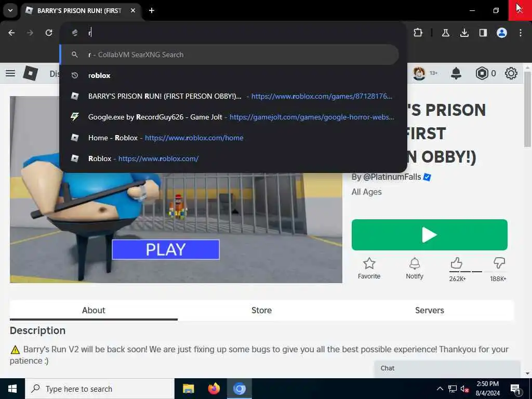The height and width of the screenshot is (399, 532).
Task: Toggle the browser side panel
Action: point(483,33)
